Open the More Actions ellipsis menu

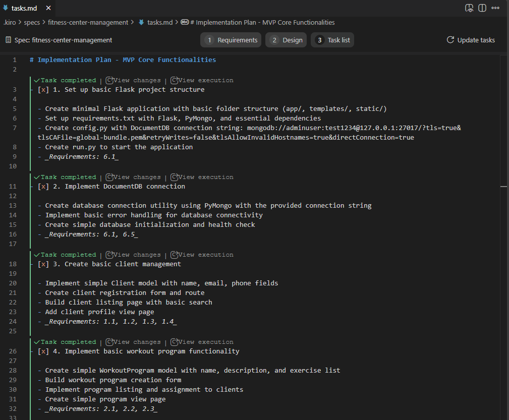click(495, 8)
